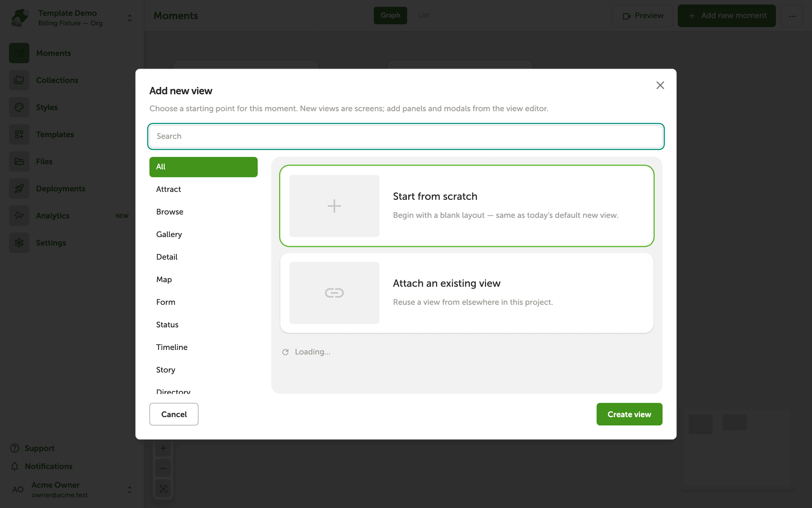
Task: Select the Attract category
Action: click(203, 189)
